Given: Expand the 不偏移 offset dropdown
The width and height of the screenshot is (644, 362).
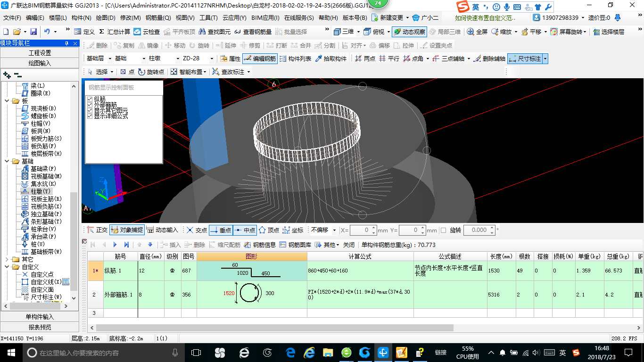Looking at the screenshot, I should pyautogui.click(x=334, y=230).
